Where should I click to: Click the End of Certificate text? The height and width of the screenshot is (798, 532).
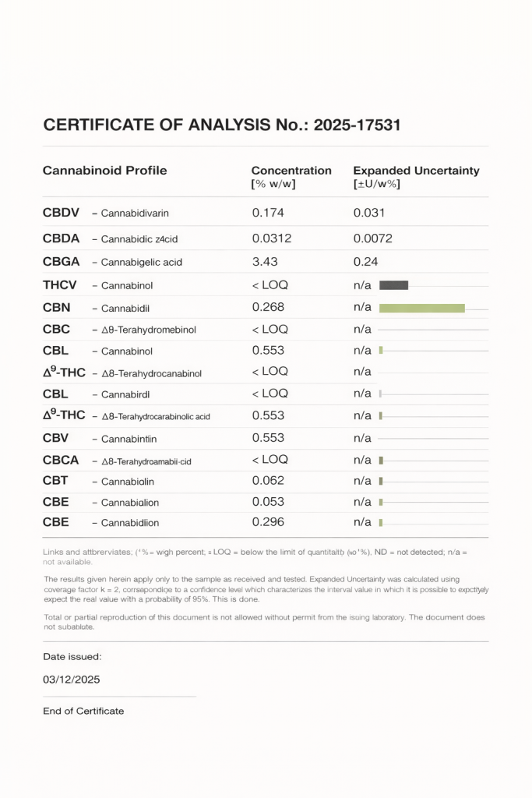click(83, 711)
